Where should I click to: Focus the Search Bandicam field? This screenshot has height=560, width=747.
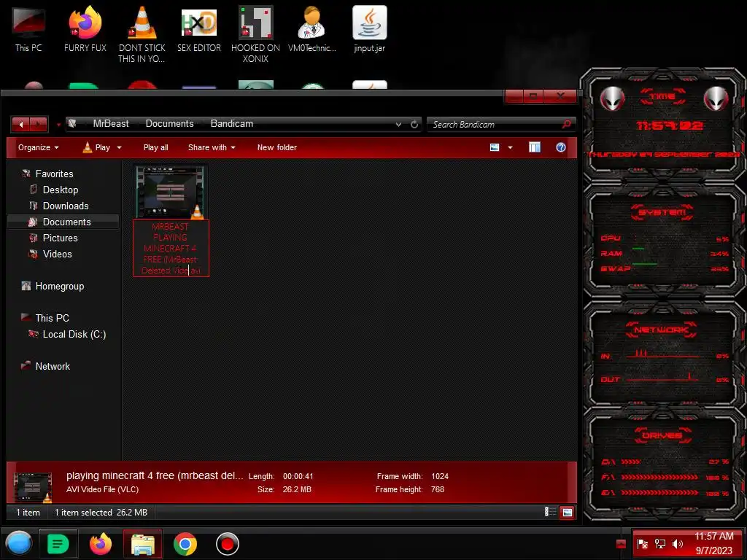tap(495, 124)
